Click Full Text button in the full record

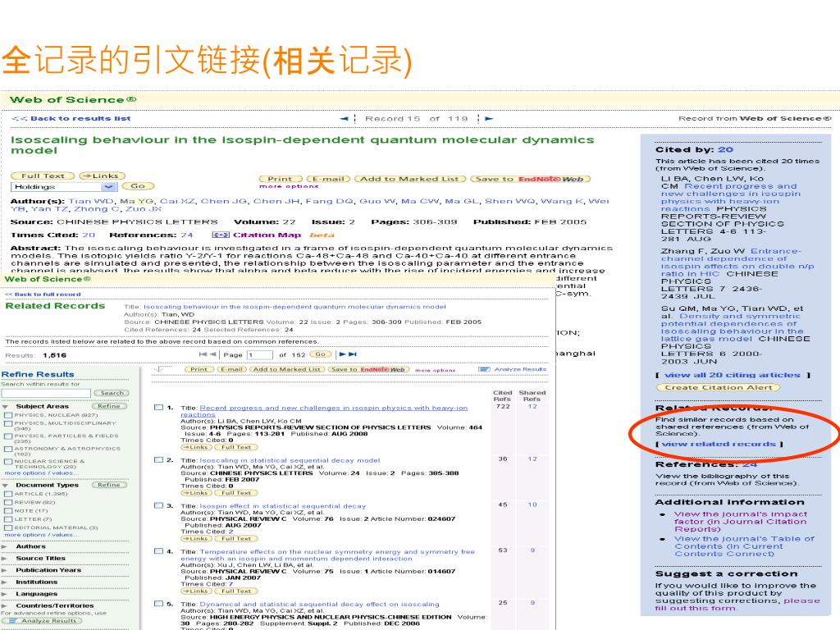pos(43,176)
